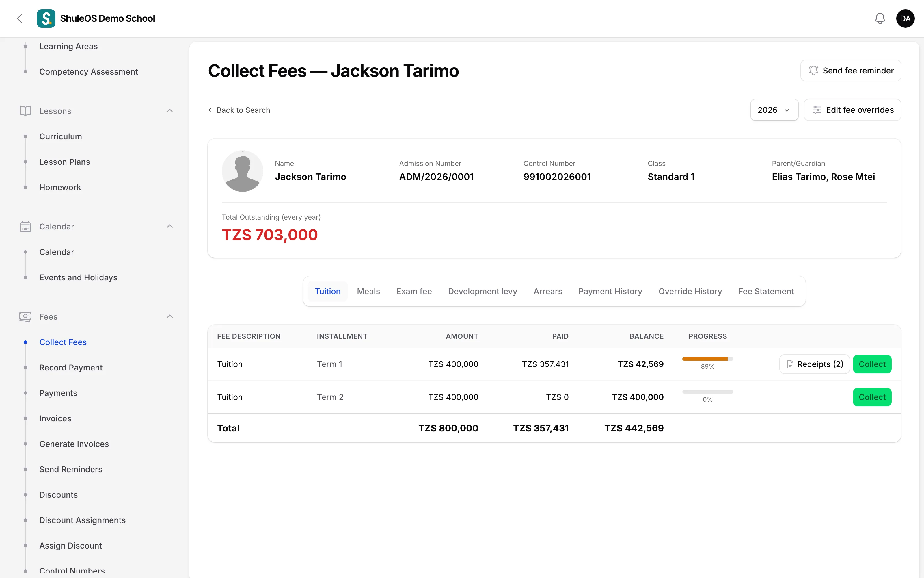
Task: Open Discount Assignments in sidebar
Action: pos(82,520)
